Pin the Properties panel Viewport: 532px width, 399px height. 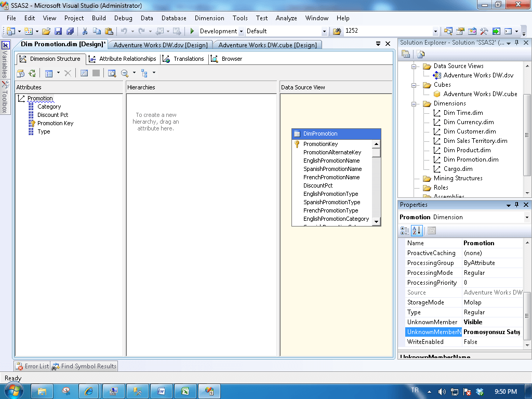[x=517, y=205]
